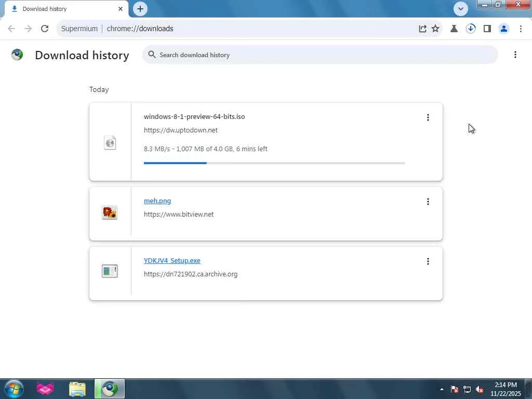Click the Supermium logo beside Download history
The height and width of the screenshot is (399, 532).
coord(17,55)
